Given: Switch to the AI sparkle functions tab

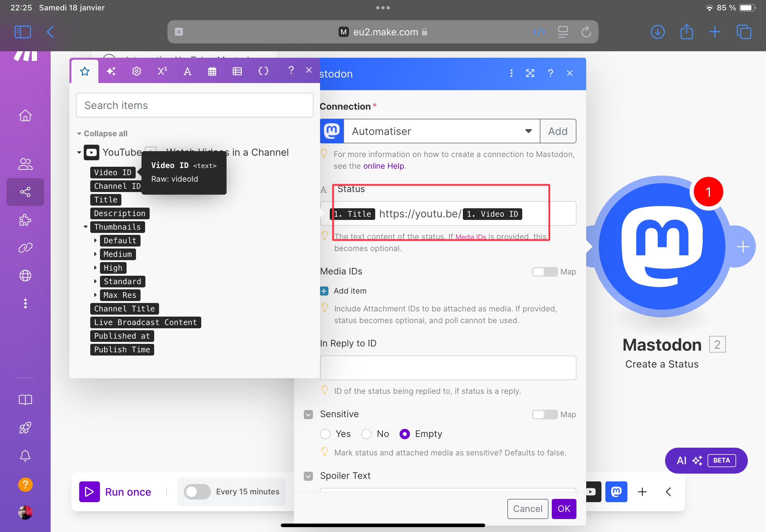Looking at the screenshot, I should pos(111,71).
